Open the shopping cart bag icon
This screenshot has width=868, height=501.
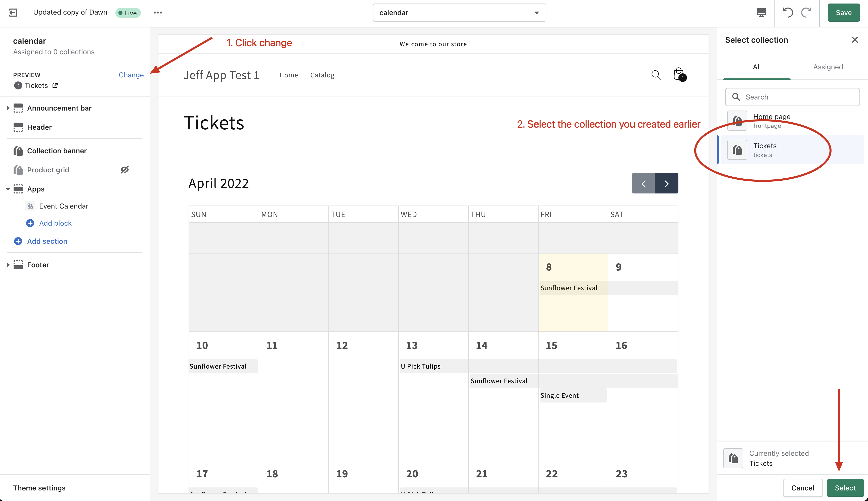(679, 75)
